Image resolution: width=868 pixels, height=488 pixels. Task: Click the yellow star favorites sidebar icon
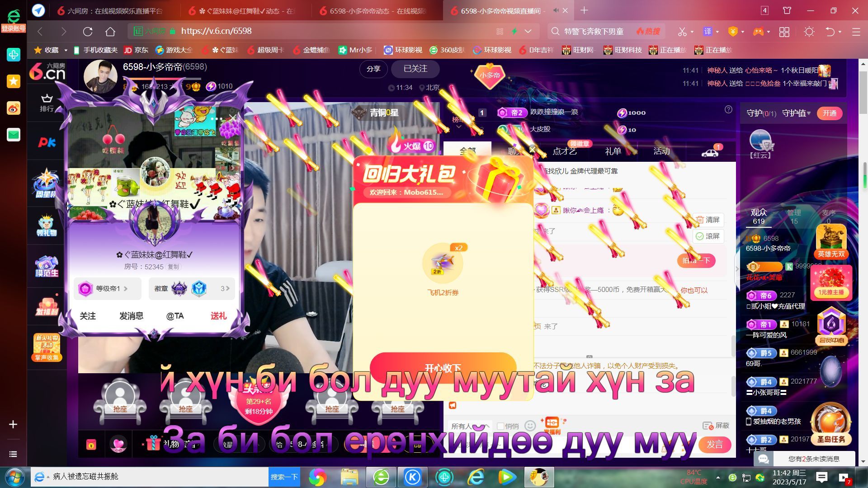coord(14,81)
